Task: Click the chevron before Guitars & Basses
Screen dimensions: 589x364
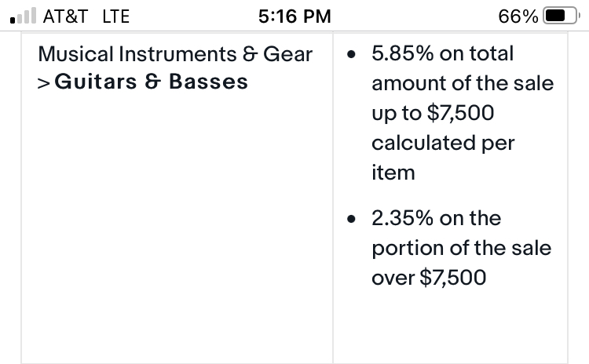Action: [43, 83]
